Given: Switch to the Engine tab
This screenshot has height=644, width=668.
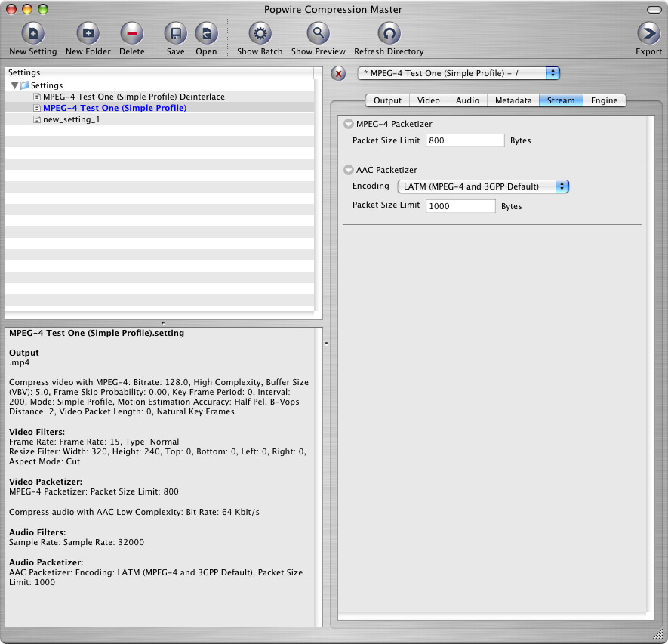Looking at the screenshot, I should pyautogui.click(x=604, y=100).
